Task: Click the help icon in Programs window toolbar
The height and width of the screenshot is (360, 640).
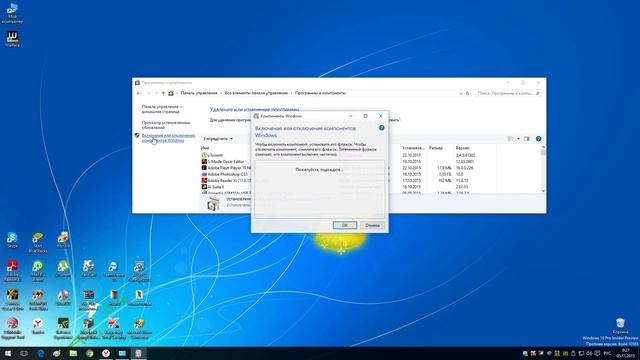Action: (538, 139)
